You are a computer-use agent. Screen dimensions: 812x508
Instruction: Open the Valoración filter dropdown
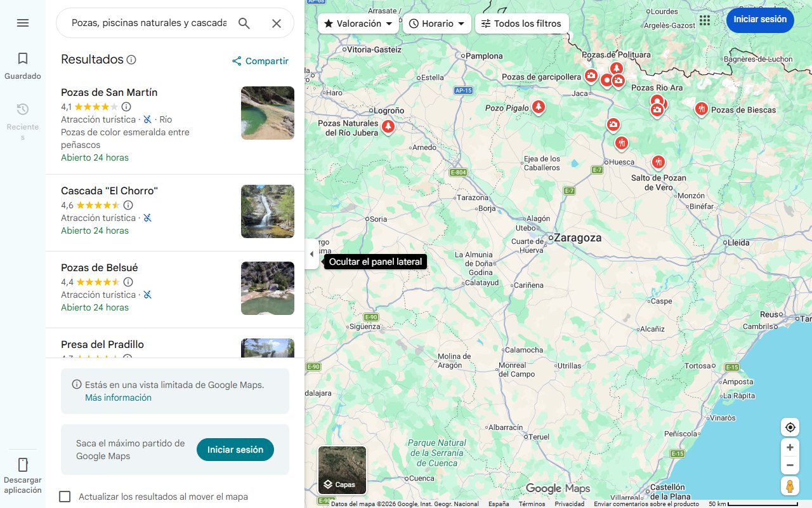[358, 23]
